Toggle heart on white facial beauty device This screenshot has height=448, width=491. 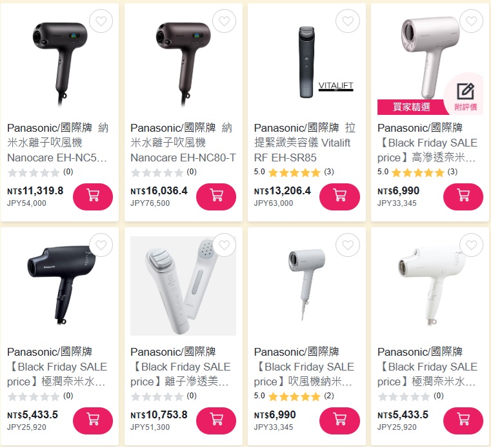[224, 245]
